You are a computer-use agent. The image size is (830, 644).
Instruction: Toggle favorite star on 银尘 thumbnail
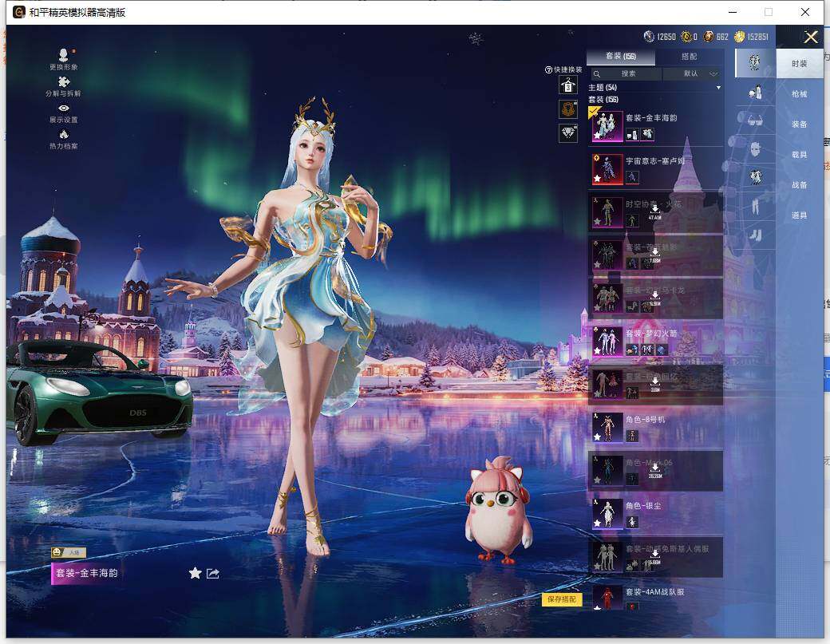pyautogui.click(x=597, y=523)
